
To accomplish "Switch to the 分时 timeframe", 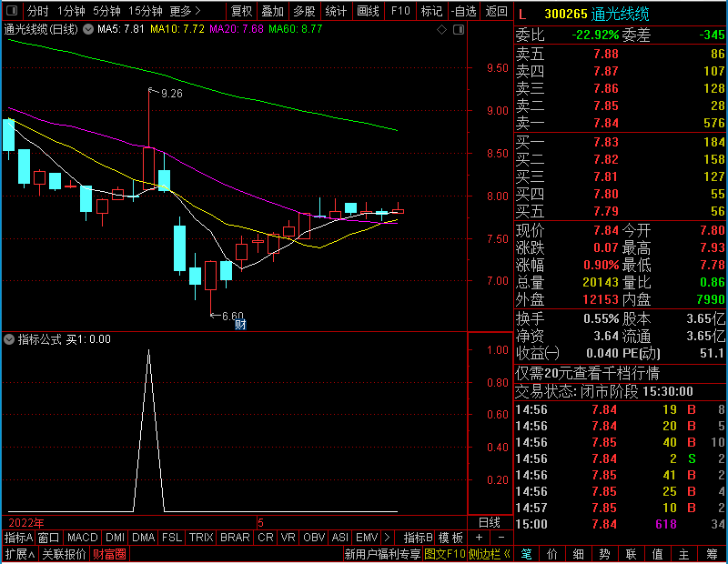I will (x=37, y=11).
